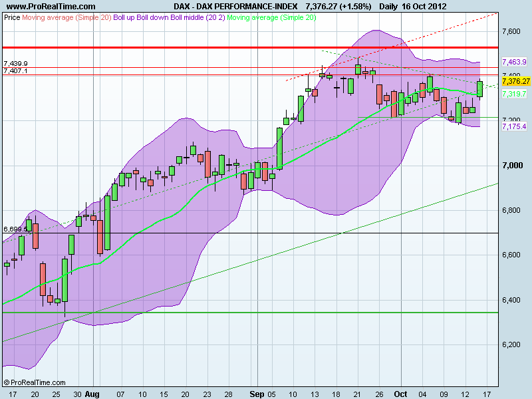The image size is (532, 399).
Task: Click the 7,376.27 (+1.58%) quote in header
Action: point(338,6)
